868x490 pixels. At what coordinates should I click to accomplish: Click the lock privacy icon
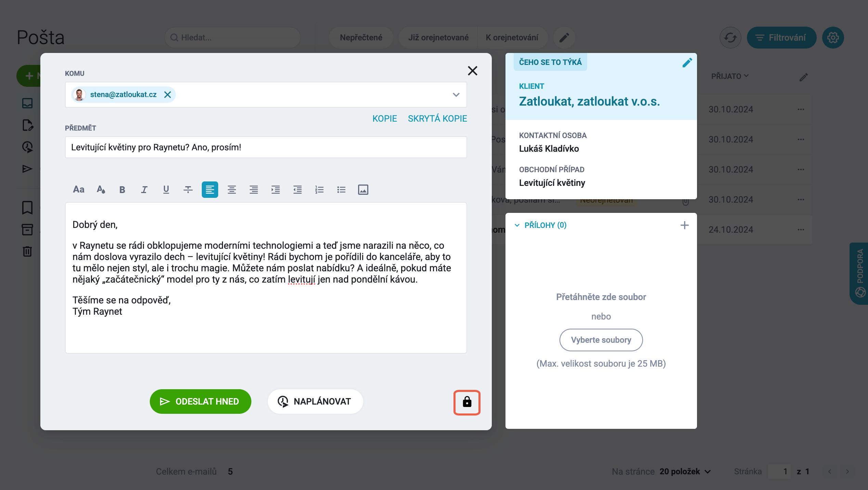point(467,402)
